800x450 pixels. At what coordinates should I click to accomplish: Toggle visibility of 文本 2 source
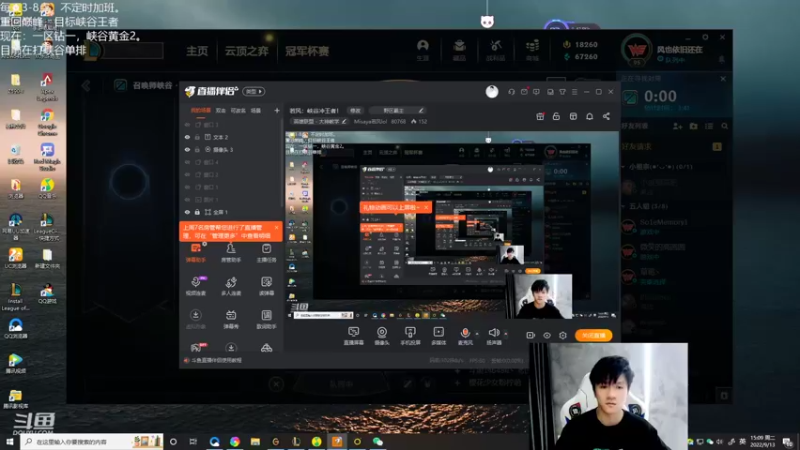(187, 137)
